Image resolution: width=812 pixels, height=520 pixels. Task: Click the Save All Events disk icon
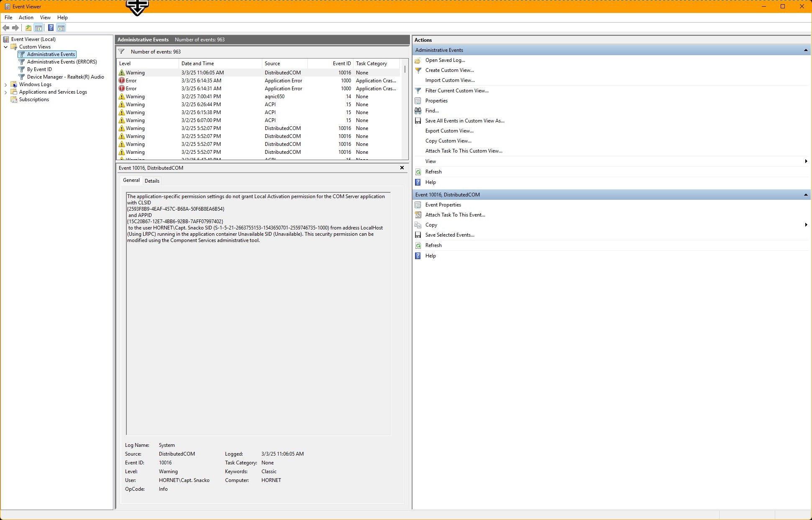pos(418,121)
